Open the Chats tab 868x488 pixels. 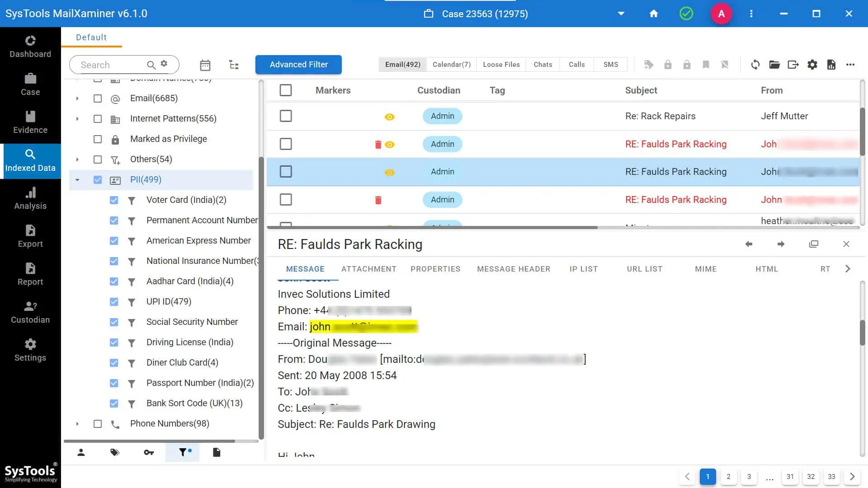pos(542,64)
